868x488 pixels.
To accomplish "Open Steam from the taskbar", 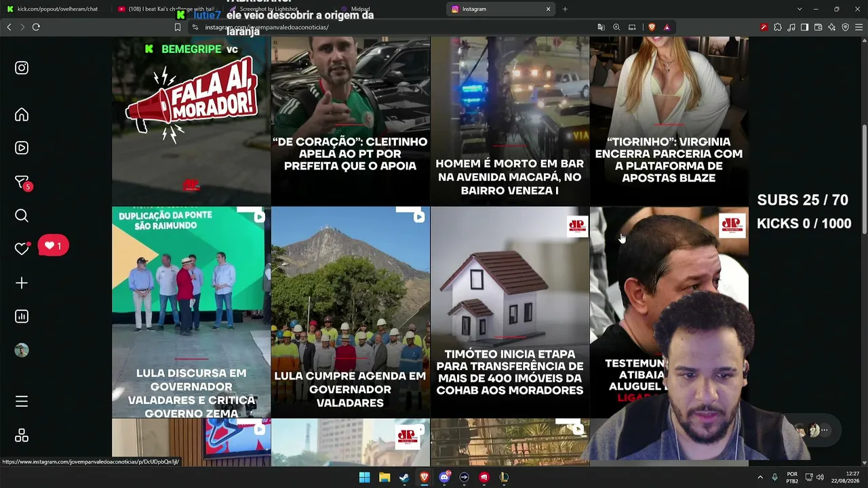I will pyautogui.click(x=404, y=477).
